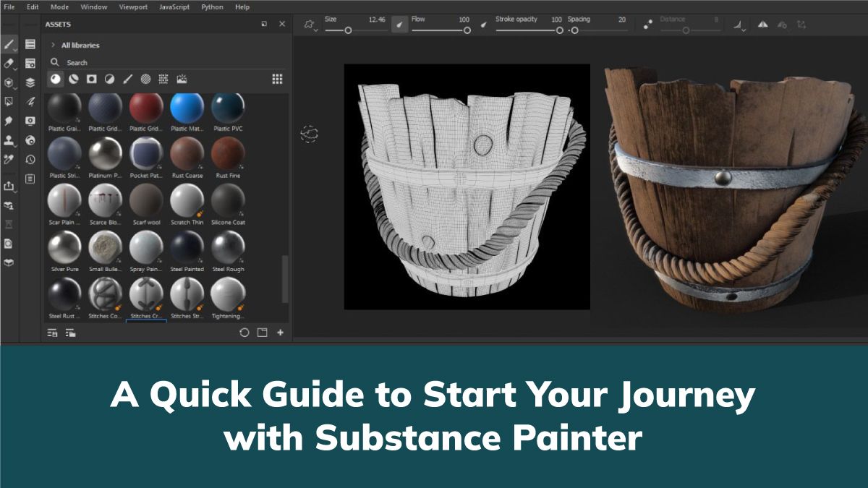Viewport: 868px width, 488px height.
Task: Open the Python menu
Action: tap(212, 7)
